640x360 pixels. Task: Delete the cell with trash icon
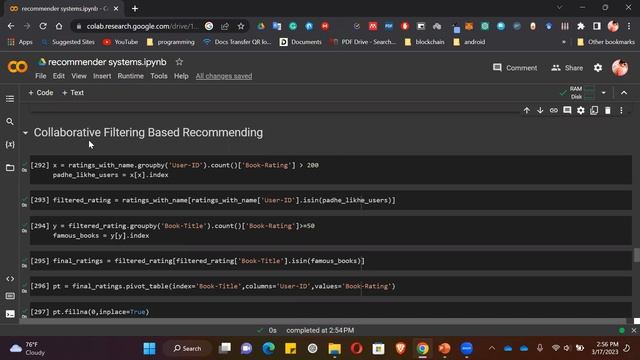pos(608,110)
